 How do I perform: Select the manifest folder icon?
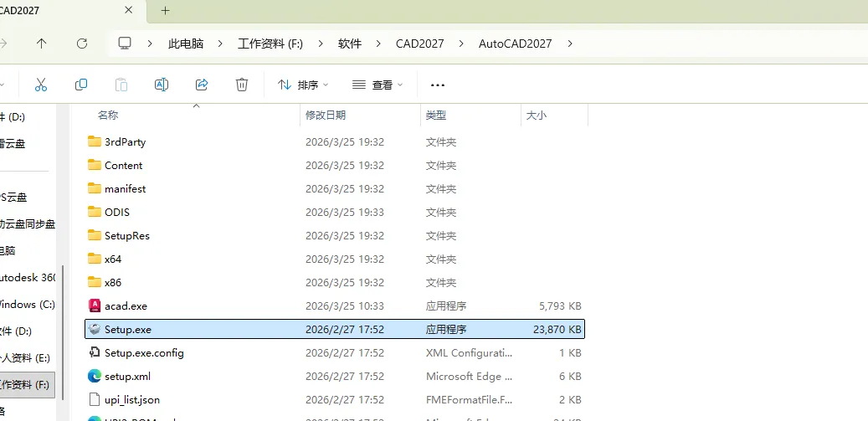95,188
